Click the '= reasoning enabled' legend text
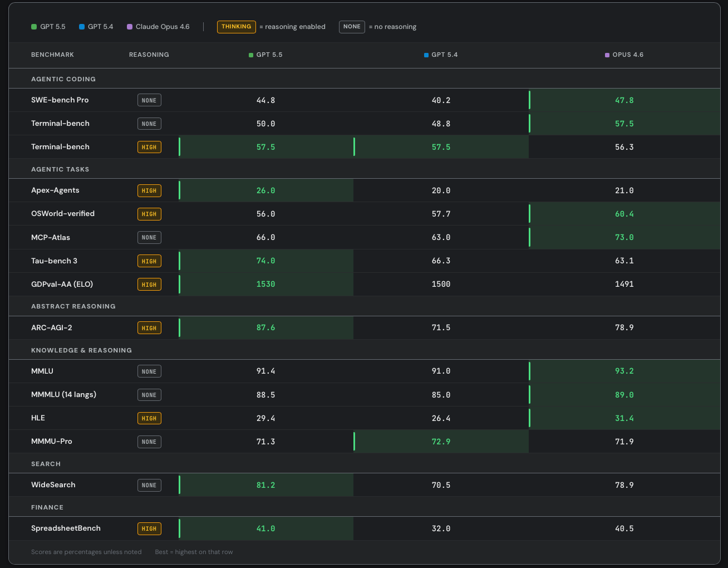Screen dimensions: 728x568 click(x=292, y=27)
